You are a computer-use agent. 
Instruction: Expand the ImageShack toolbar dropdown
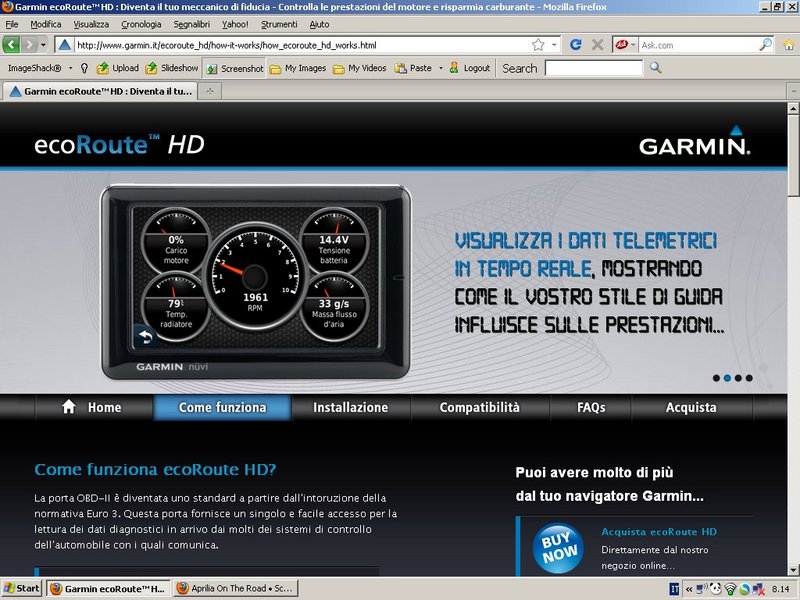70,68
